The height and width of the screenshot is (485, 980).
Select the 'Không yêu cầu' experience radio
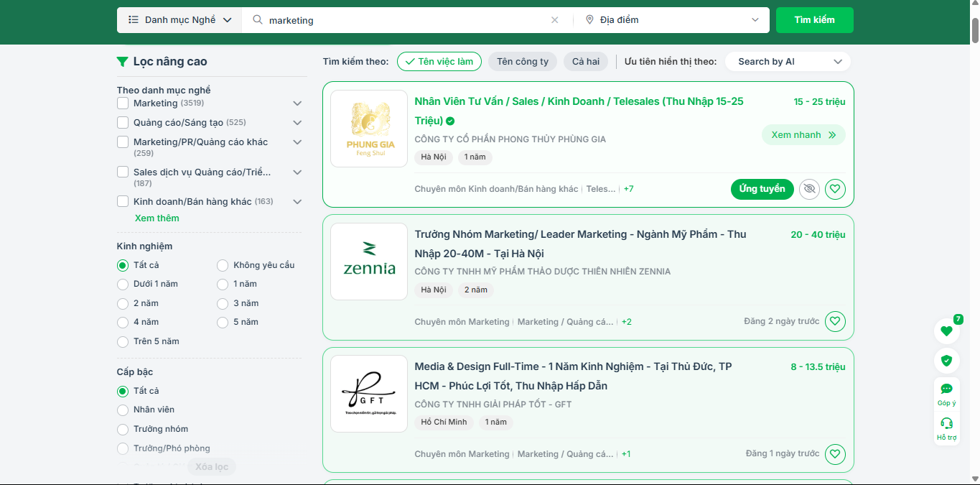tap(223, 265)
